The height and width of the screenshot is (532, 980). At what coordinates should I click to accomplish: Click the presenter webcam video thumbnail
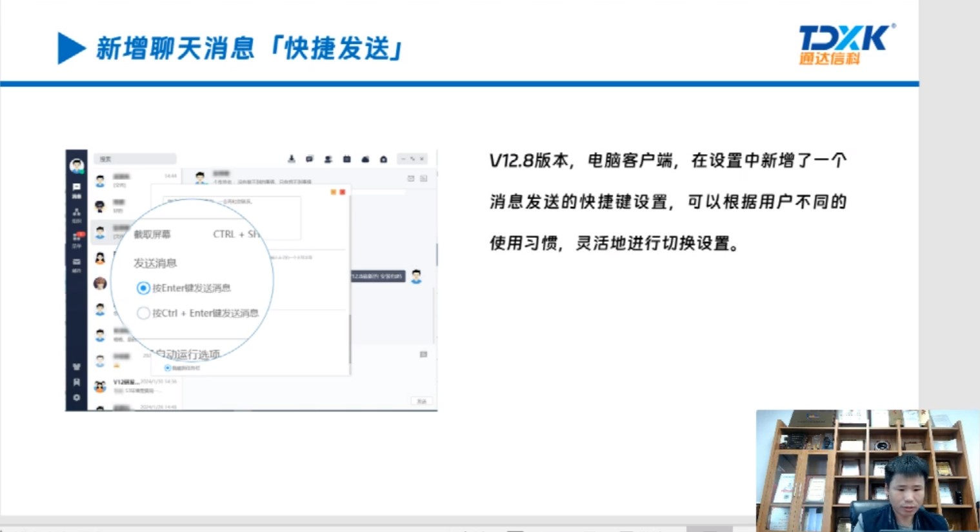click(868, 471)
